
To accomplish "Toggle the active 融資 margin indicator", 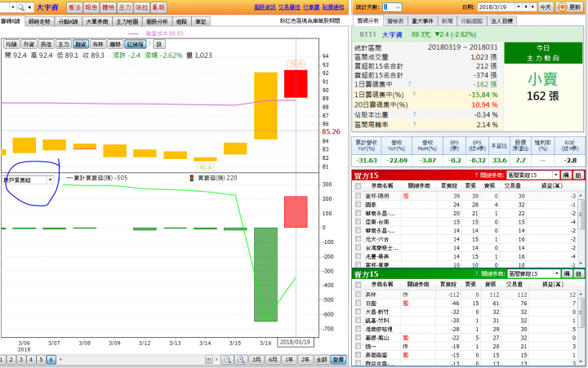I will pos(81,44).
